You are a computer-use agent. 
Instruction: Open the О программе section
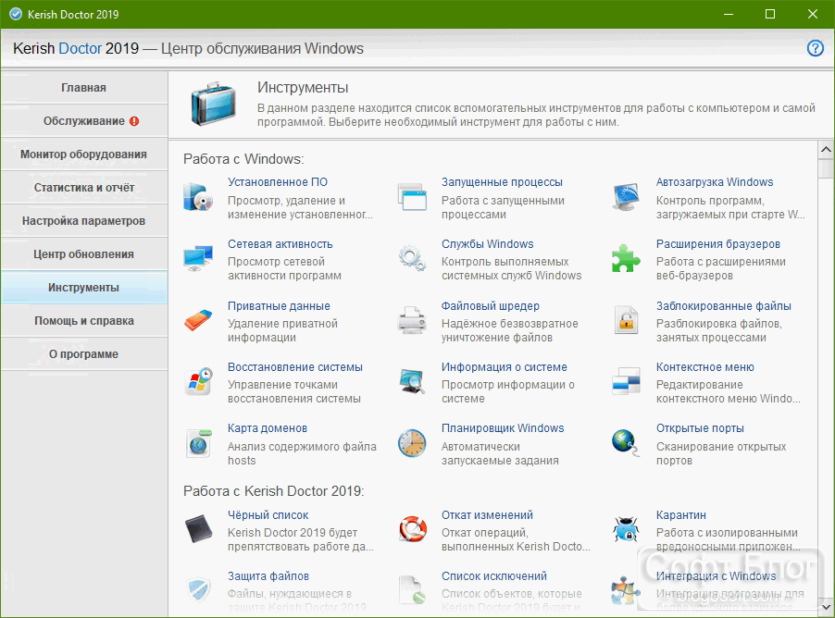(x=84, y=354)
